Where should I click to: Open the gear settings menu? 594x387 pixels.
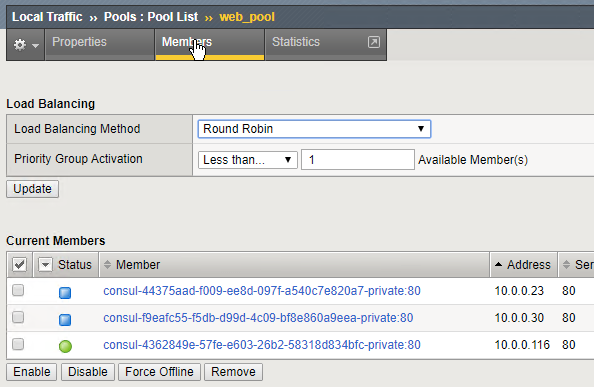coord(26,45)
